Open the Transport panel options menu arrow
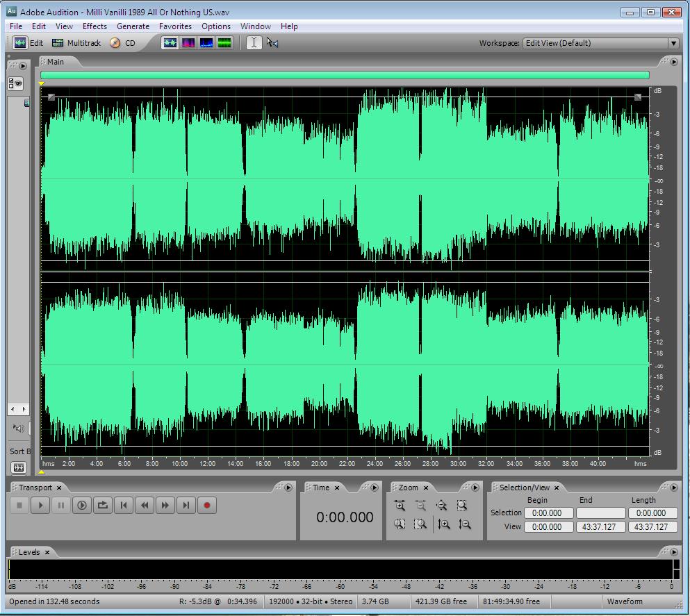This screenshot has height=616, width=690. click(288, 488)
